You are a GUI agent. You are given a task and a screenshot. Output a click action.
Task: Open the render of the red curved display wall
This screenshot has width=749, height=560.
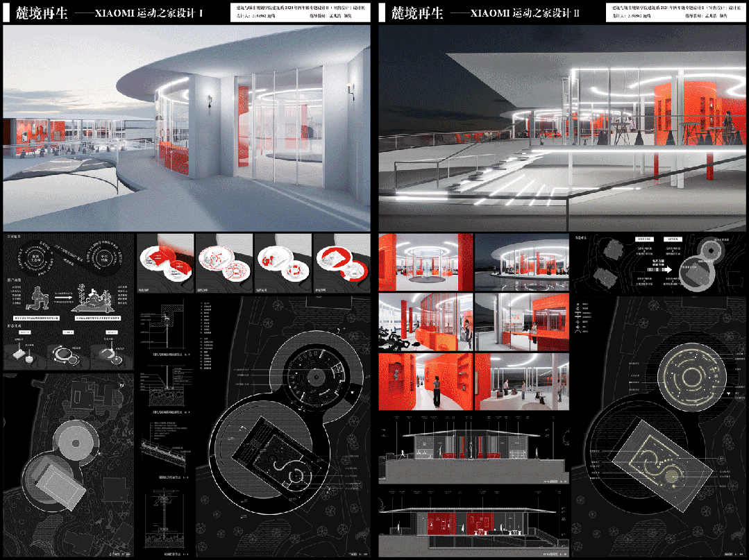(x=426, y=382)
